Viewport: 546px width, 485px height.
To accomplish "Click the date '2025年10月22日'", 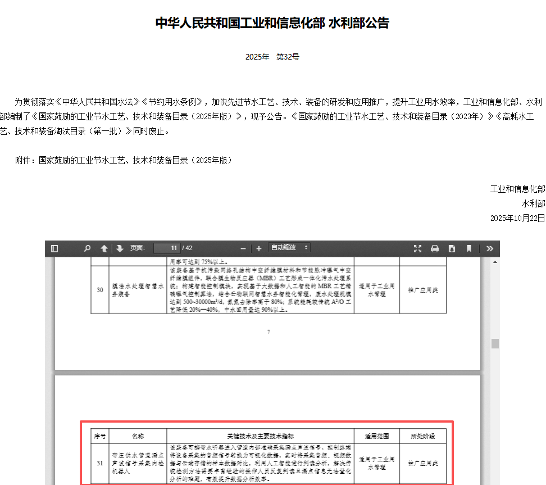I will (x=517, y=218).
